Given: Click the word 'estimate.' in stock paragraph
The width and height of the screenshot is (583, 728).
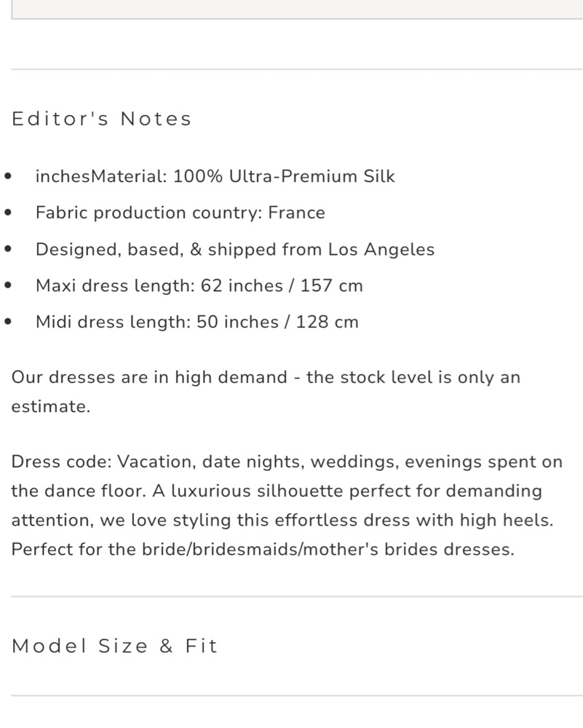Looking at the screenshot, I should tap(51, 406).
